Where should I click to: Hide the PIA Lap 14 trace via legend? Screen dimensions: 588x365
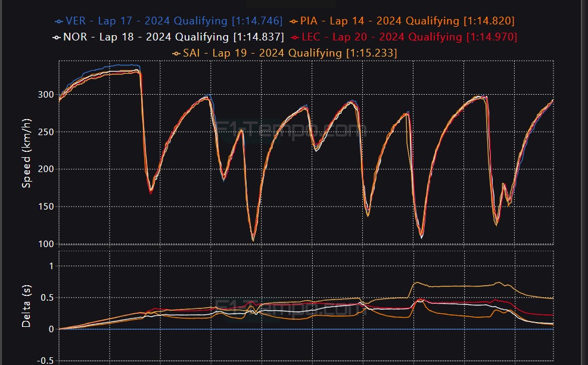click(407, 21)
